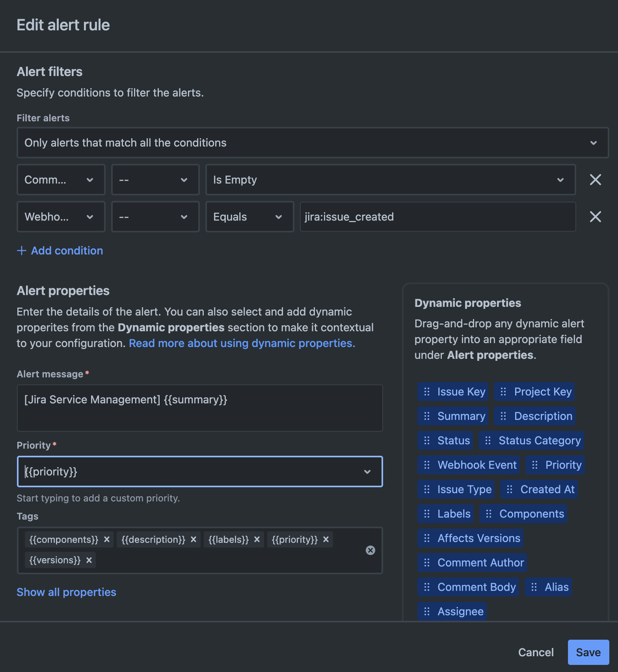Open the Webho... field dropdown
618x672 pixels.
(x=61, y=217)
